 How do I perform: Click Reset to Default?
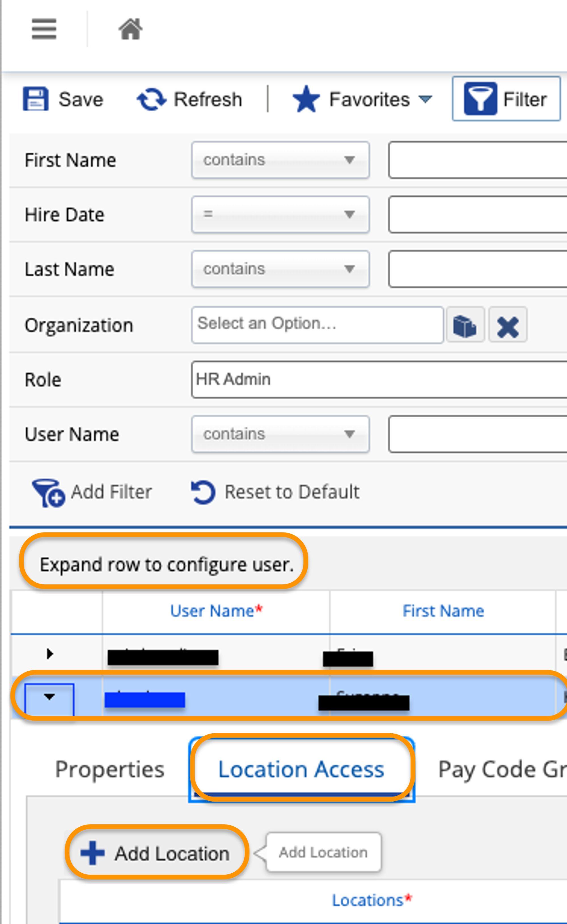point(275,492)
